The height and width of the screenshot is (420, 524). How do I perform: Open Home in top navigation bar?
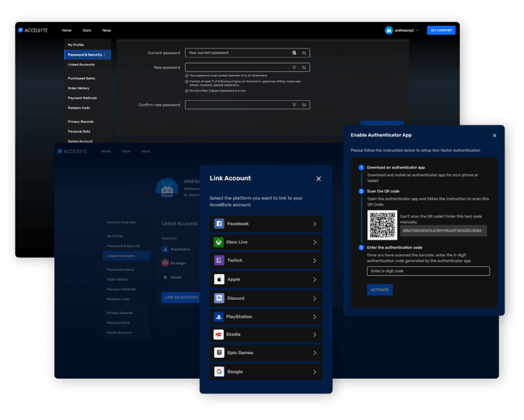[x=67, y=30]
